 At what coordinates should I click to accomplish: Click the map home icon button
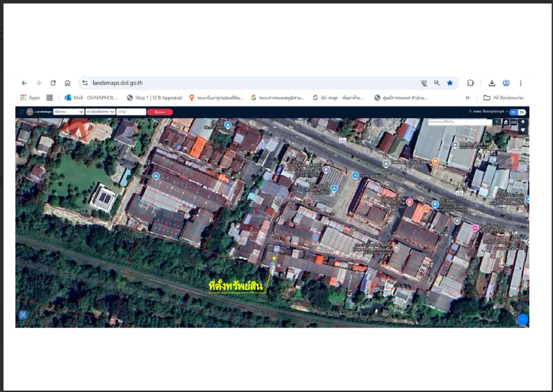coord(506,122)
